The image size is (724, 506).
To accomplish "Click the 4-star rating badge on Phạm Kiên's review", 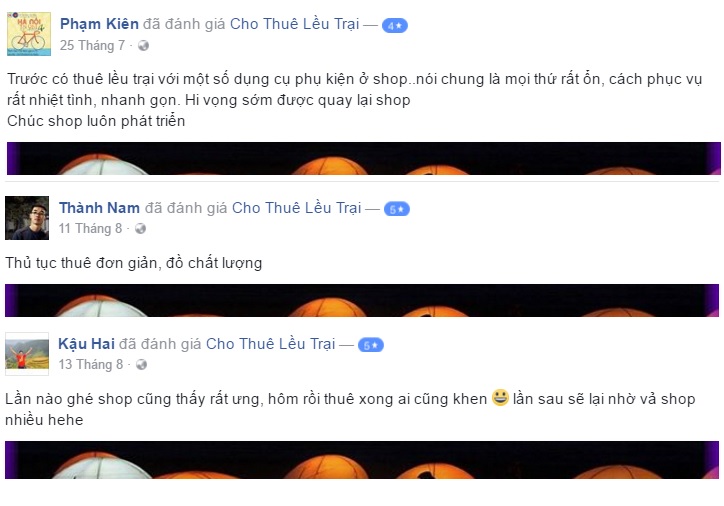I will point(395,26).
